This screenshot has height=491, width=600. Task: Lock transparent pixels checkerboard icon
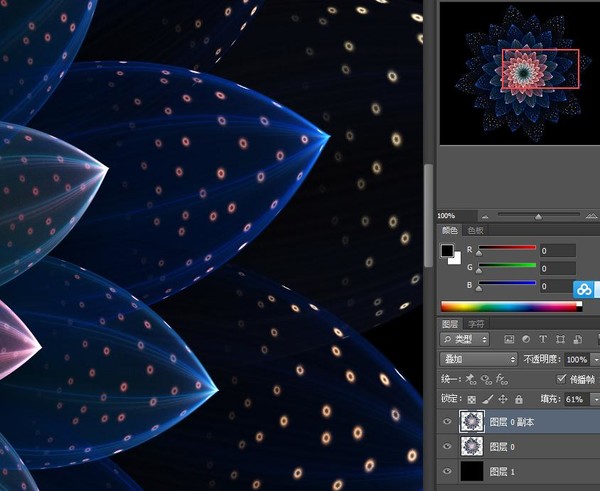(x=472, y=400)
